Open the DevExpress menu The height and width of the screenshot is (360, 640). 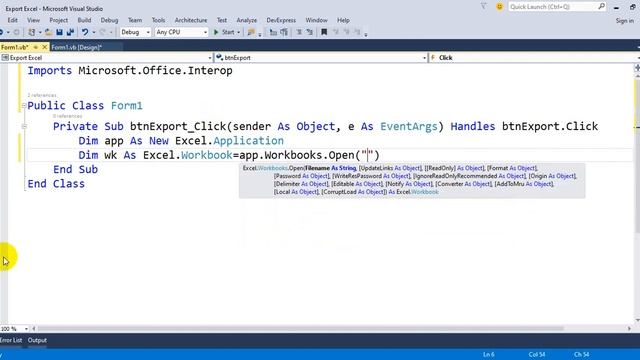[x=281, y=20]
